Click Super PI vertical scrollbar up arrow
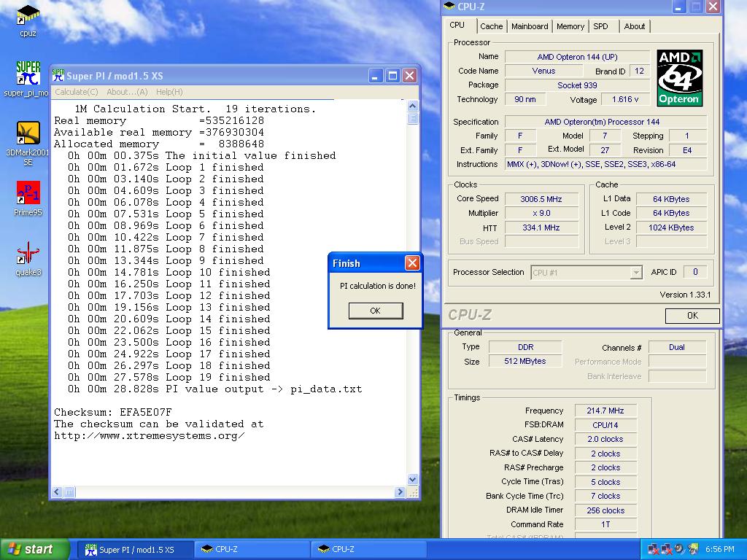The width and height of the screenshot is (747, 560). click(413, 106)
